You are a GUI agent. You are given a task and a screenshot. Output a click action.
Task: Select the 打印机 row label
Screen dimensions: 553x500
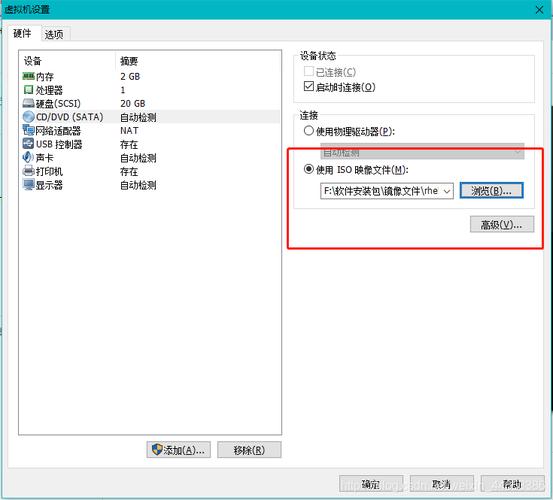click(49, 171)
